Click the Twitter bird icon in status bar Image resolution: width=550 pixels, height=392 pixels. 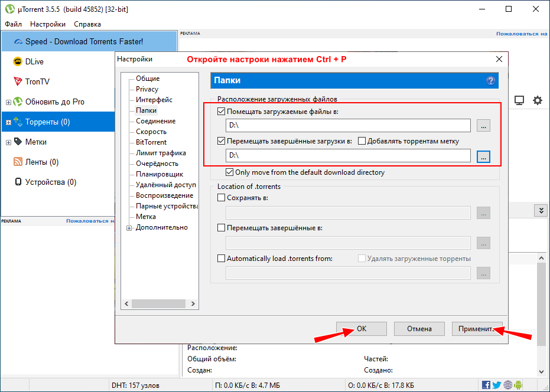(497, 386)
